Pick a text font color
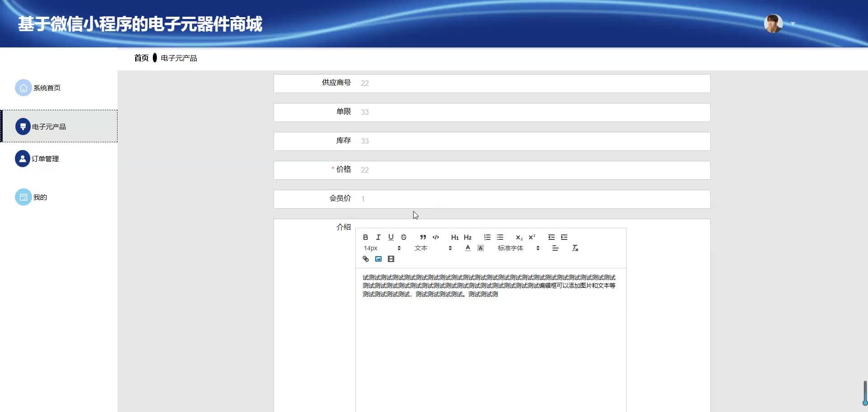 point(468,248)
